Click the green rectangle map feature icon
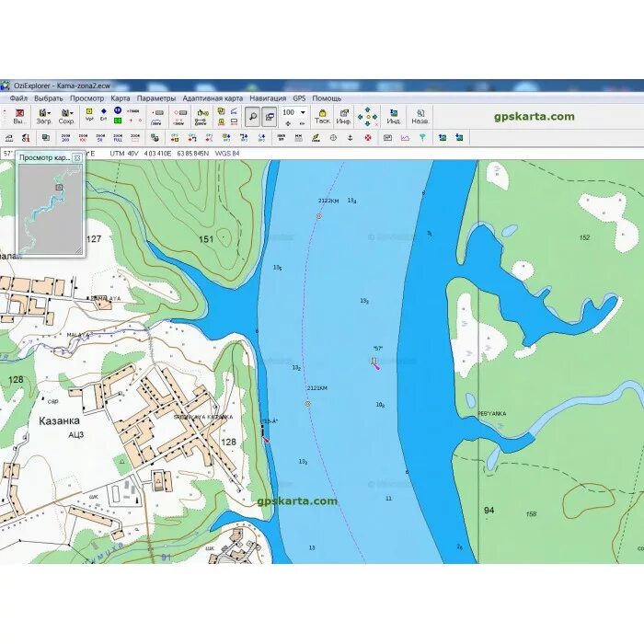The image size is (644, 644). pos(118,121)
